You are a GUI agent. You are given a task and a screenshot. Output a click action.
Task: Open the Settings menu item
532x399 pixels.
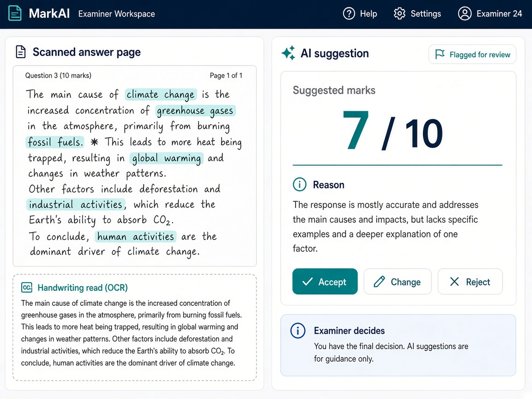point(417,13)
